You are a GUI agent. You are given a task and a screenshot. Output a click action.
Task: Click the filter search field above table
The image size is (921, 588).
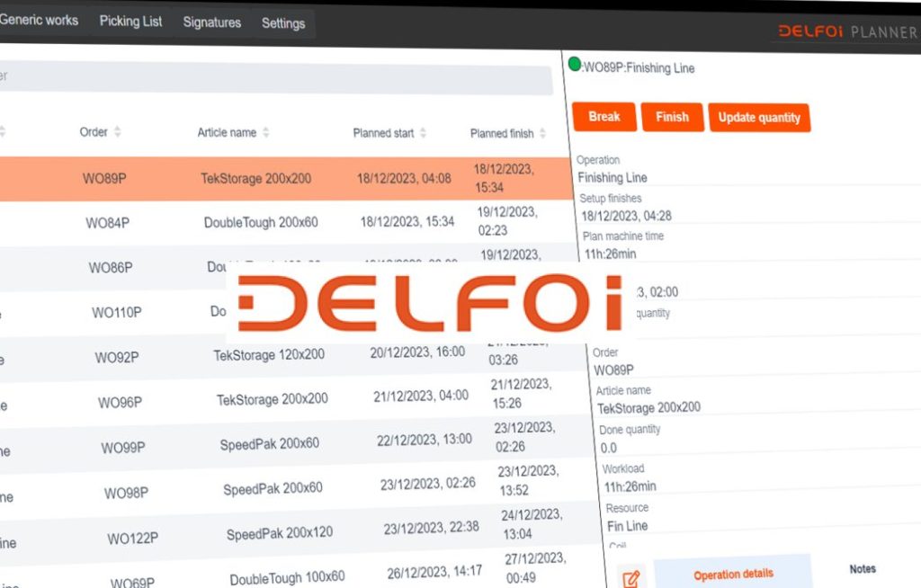point(270,78)
